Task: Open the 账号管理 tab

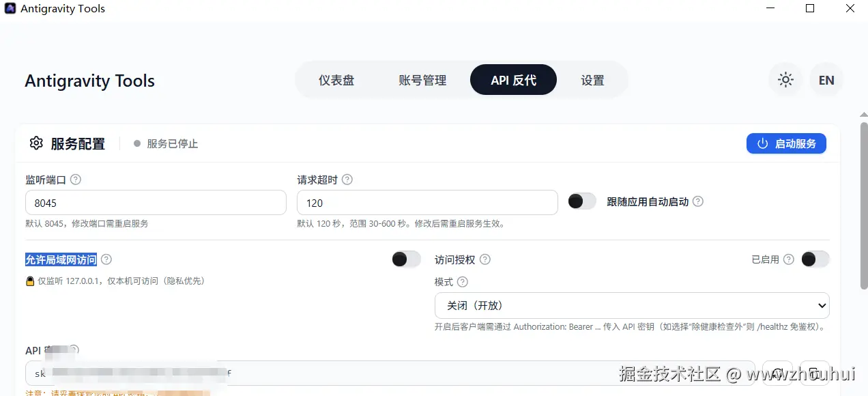Action: click(422, 80)
